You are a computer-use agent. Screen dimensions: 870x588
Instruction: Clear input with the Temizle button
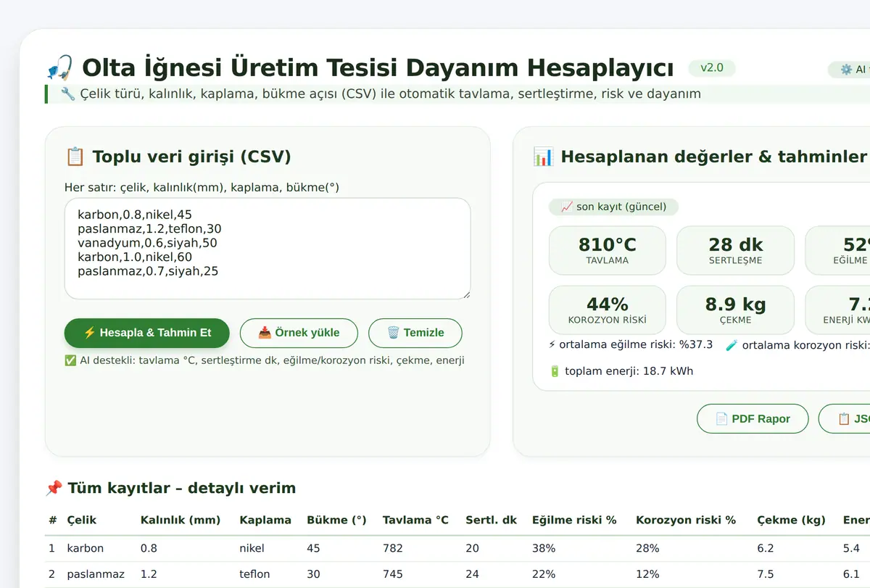click(415, 333)
